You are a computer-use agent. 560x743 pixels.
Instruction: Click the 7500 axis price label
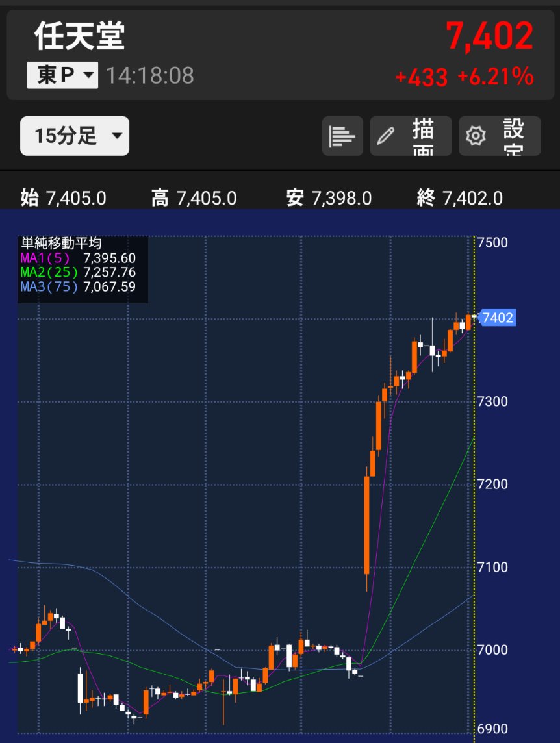point(492,243)
